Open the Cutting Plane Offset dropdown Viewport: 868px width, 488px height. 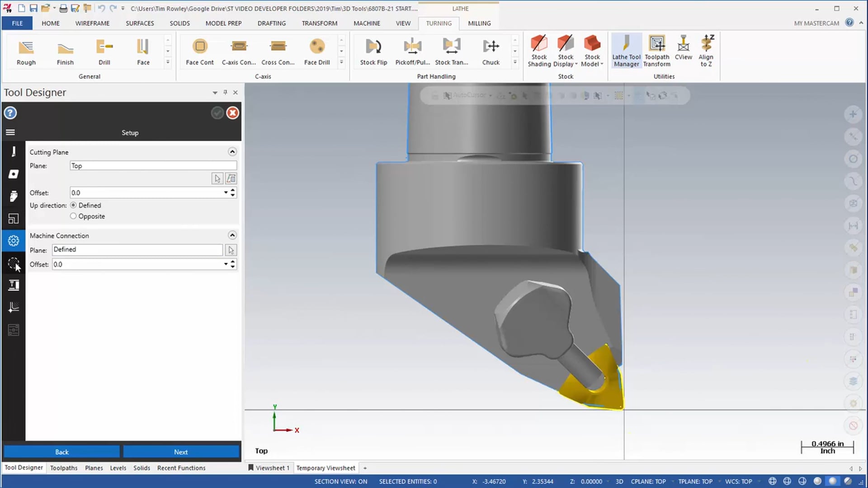point(226,192)
